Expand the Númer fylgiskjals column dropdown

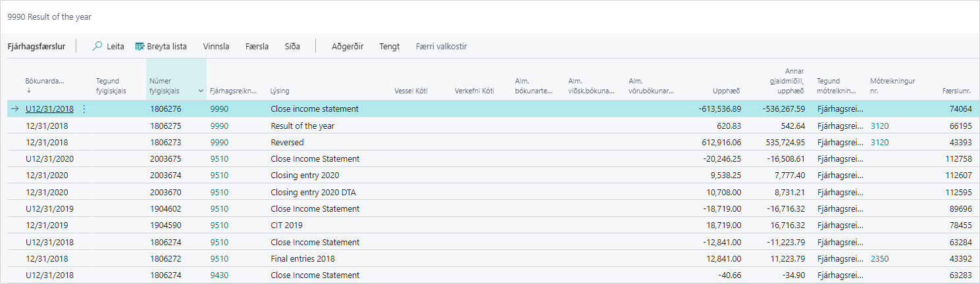click(x=200, y=90)
